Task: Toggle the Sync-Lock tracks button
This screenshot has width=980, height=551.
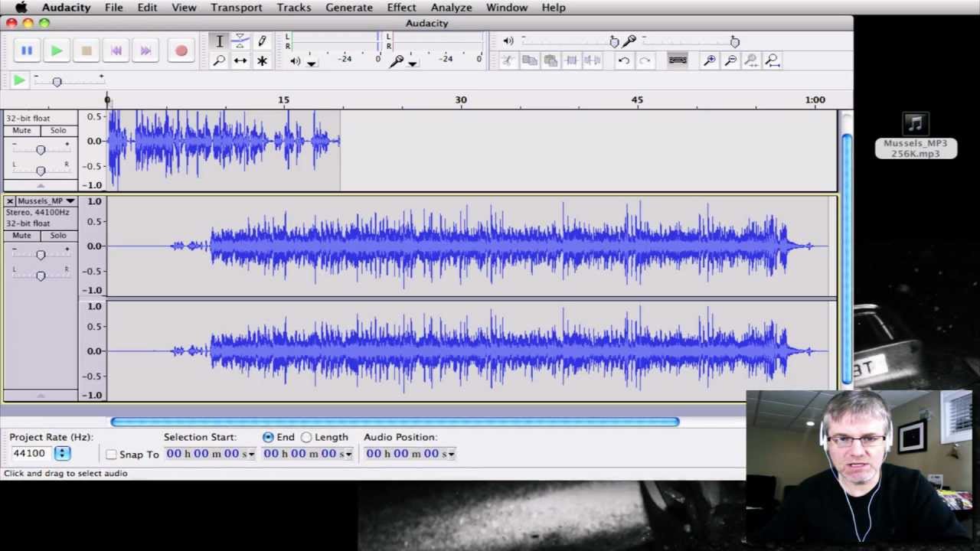Action: (x=678, y=60)
